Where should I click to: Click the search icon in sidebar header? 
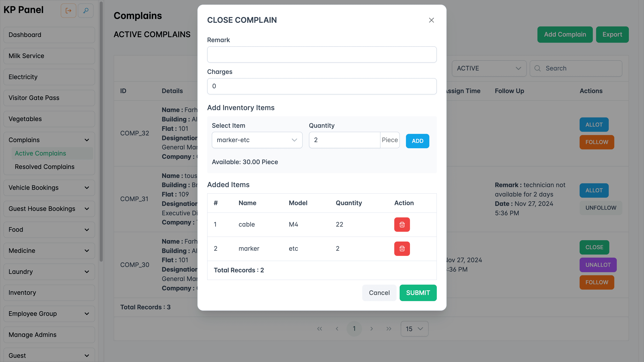85,11
